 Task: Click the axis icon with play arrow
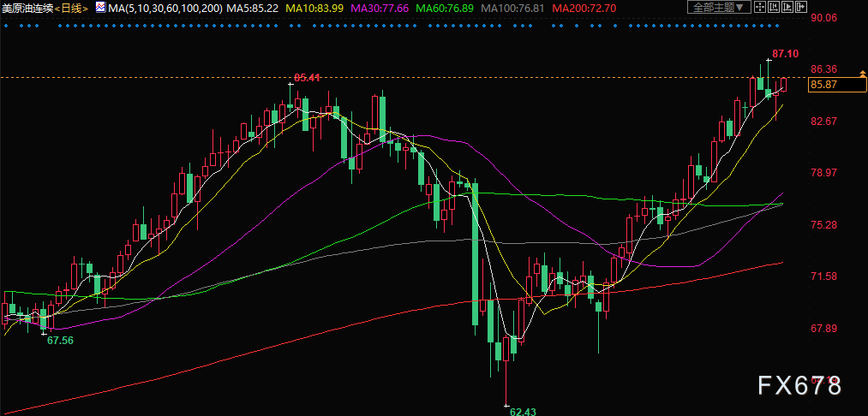[787, 7]
